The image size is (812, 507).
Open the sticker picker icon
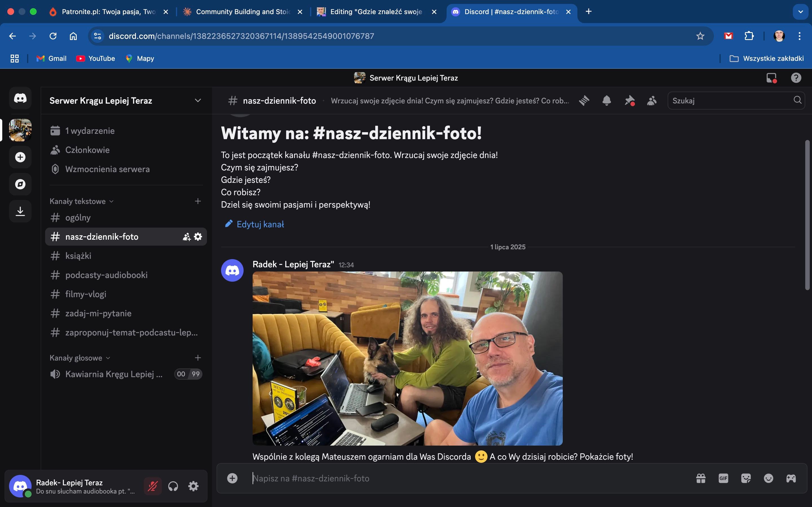[x=745, y=478]
